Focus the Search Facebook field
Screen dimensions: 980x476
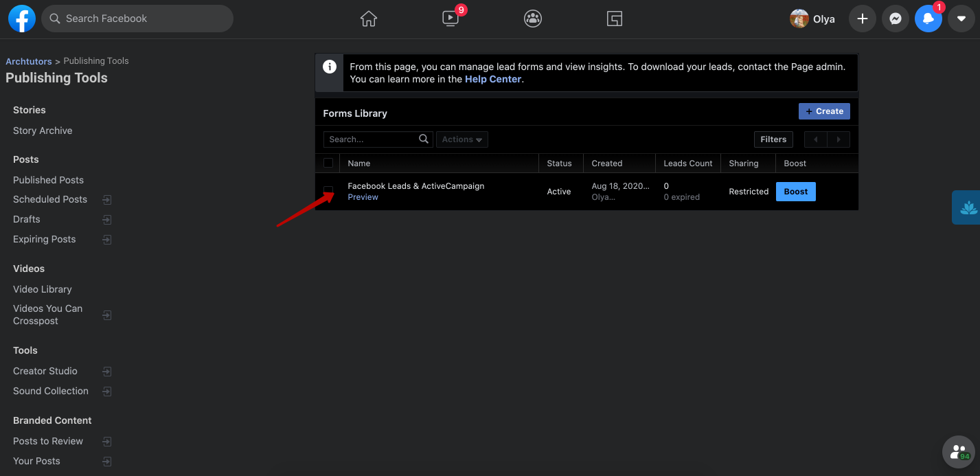tap(137, 19)
